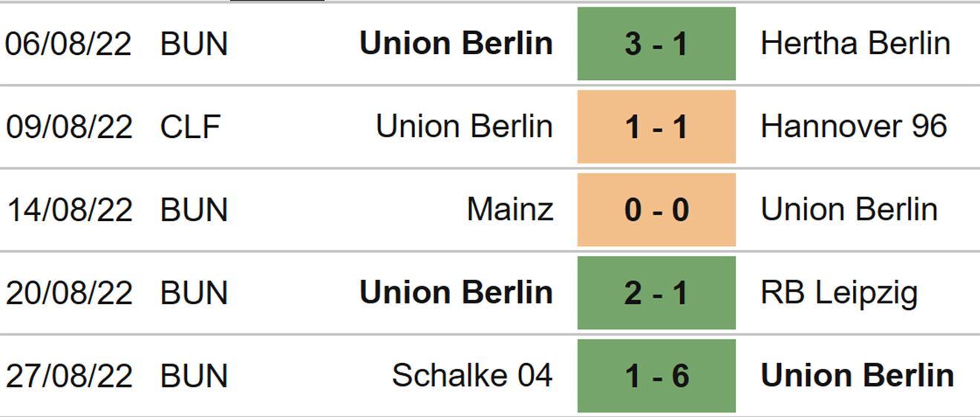The width and height of the screenshot is (980, 417).
Task: Click the CLF competition label
Action: 191,127
